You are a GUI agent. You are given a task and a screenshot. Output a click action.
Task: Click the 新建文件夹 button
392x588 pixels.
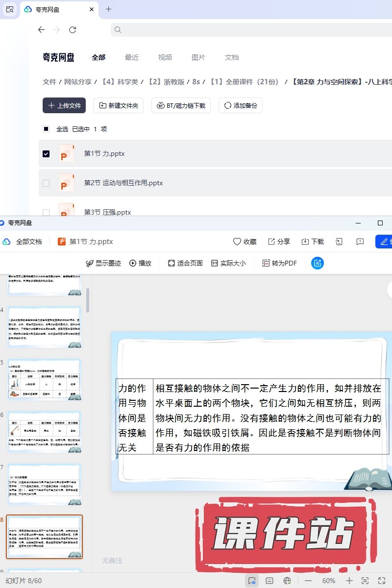pyautogui.click(x=119, y=105)
